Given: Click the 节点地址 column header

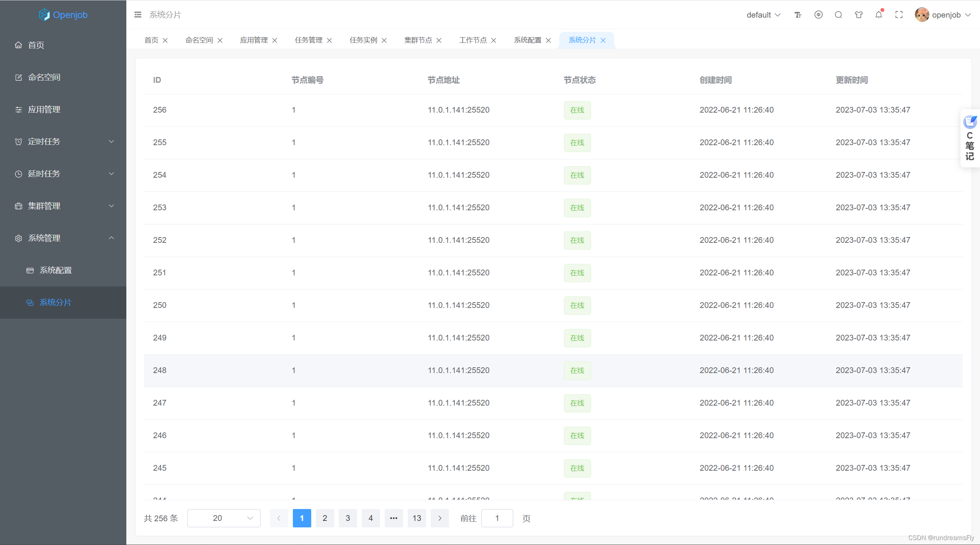Looking at the screenshot, I should (444, 80).
